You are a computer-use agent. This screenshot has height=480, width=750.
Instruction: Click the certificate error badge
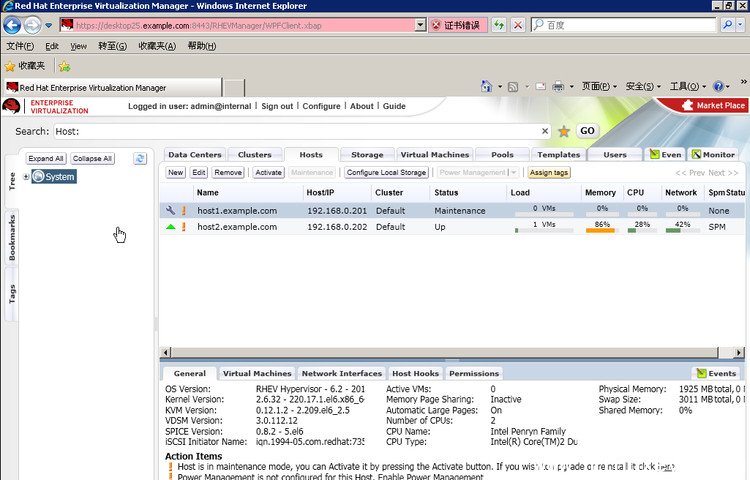(x=458, y=25)
